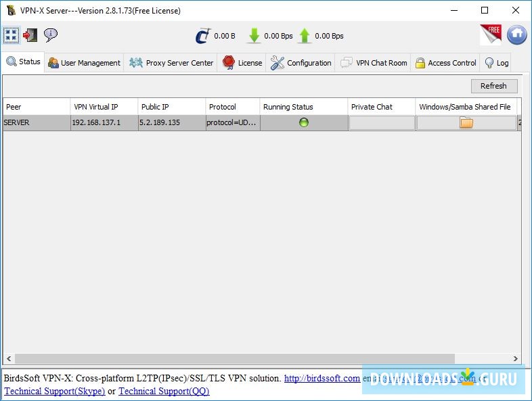Open the VPN Chat Room tab

pyautogui.click(x=373, y=63)
